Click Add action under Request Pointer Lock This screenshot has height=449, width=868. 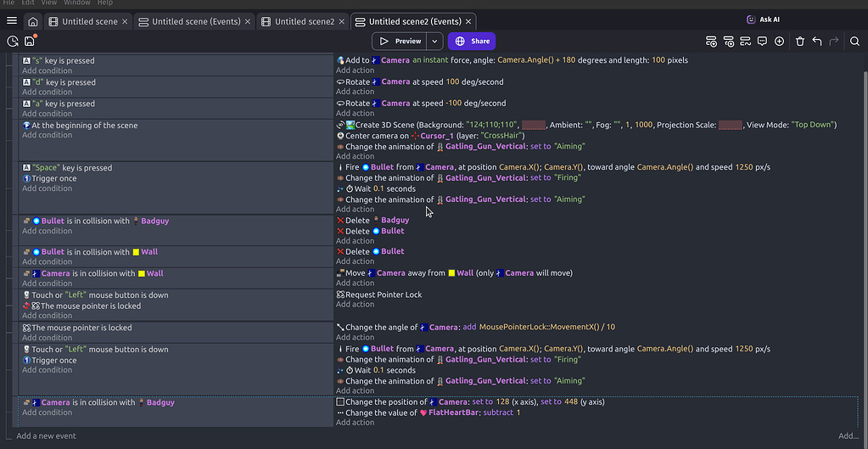(x=355, y=305)
